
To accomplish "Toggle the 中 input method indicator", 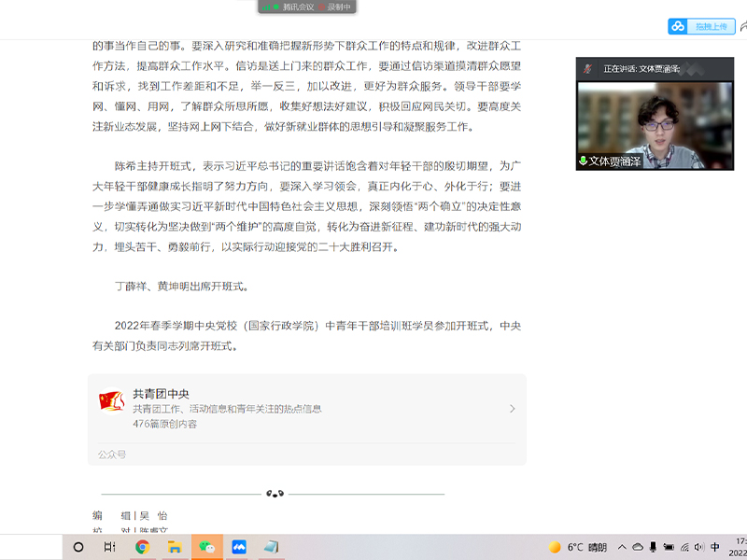I will pos(715,547).
